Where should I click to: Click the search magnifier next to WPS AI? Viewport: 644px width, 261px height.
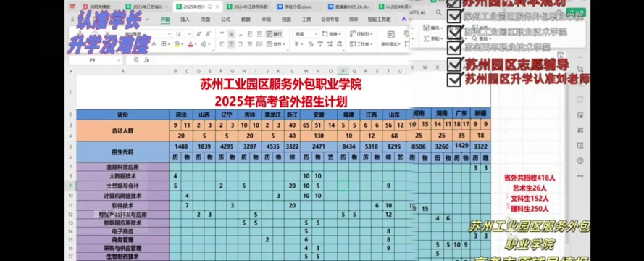[439, 12]
